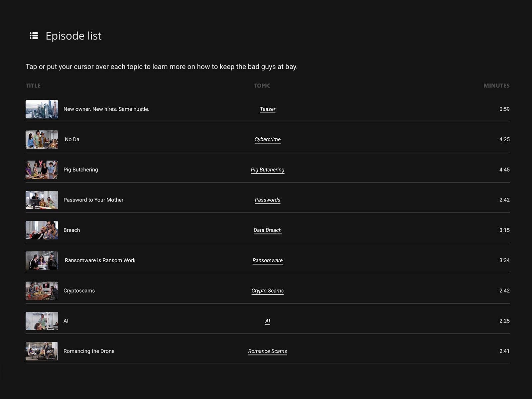
Task: Open the AI topic link
Action: [268, 321]
